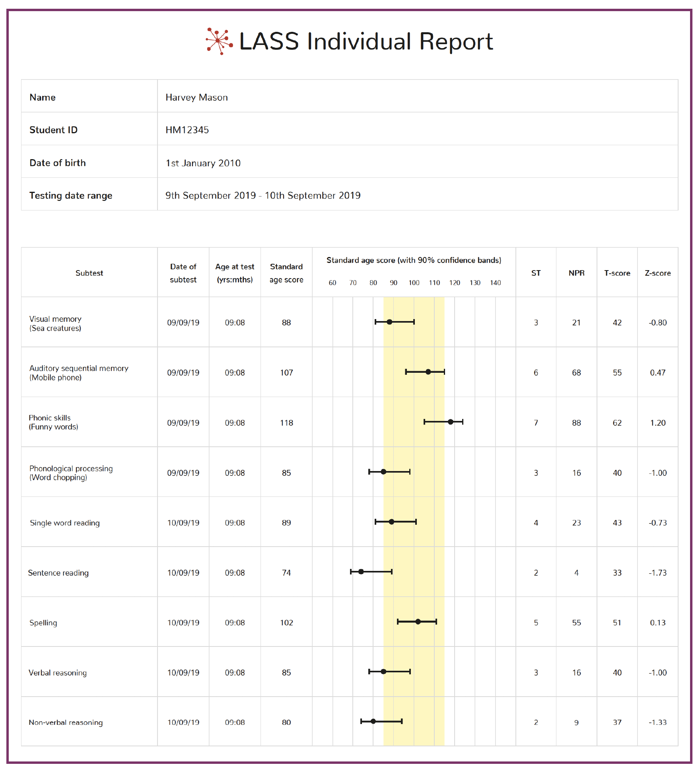700x771 pixels.
Task: Click the 'Name' field label
Action: click(x=43, y=97)
